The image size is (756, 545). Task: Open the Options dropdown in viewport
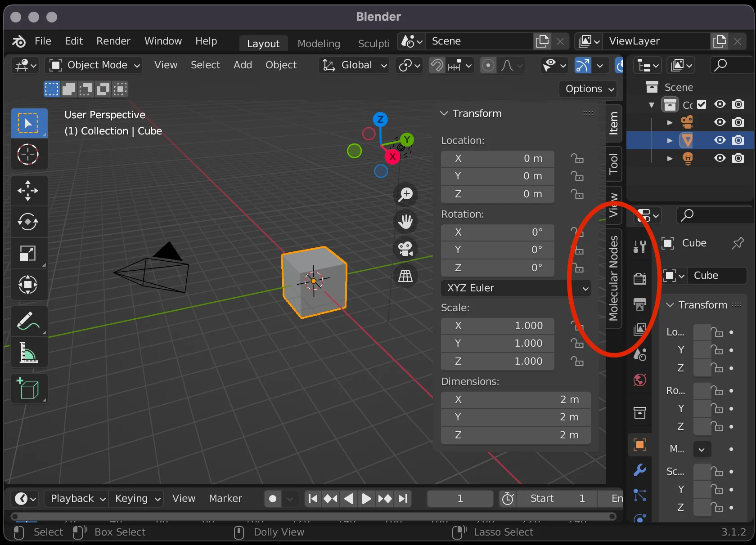pyautogui.click(x=588, y=89)
